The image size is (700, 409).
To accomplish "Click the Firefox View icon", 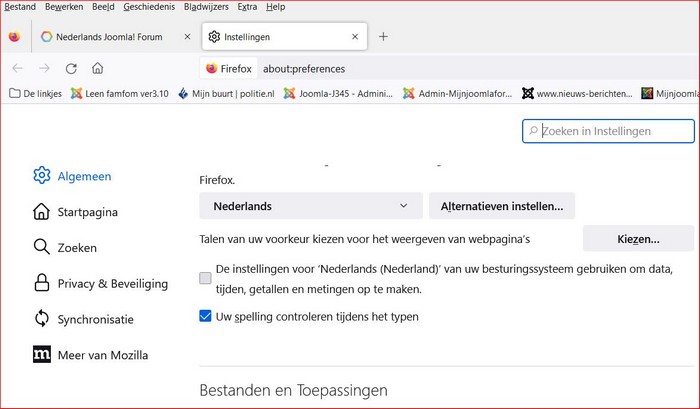I will tap(14, 37).
